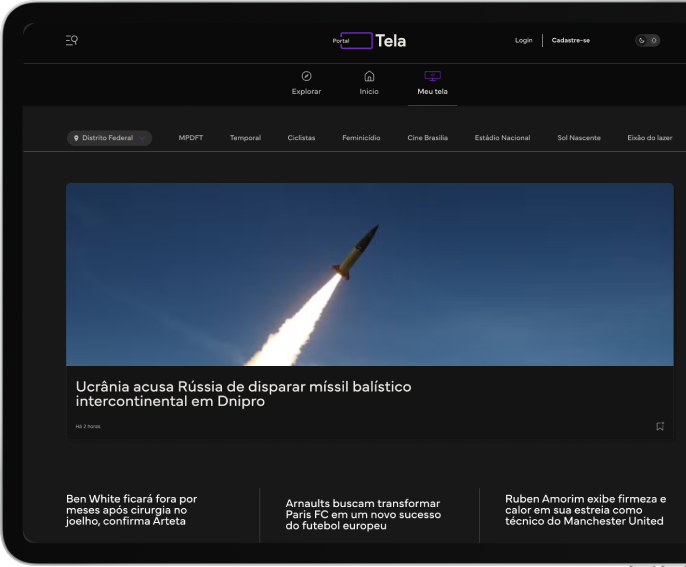Open the menu search icon
686x567 pixels.
coord(72,40)
